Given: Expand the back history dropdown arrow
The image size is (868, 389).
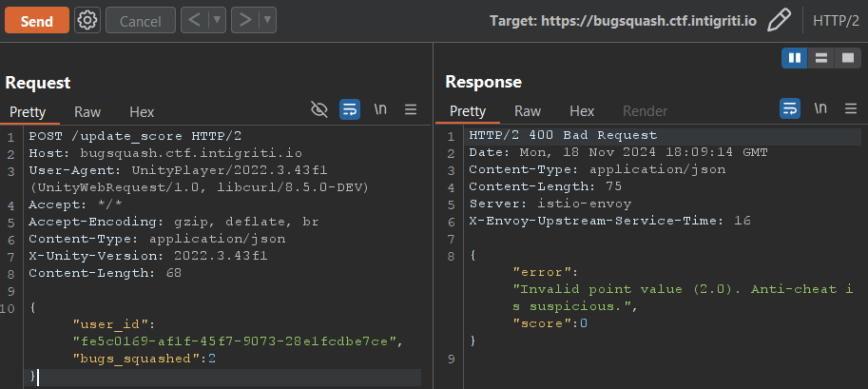Looking at the screenshot, I should tap(216, 20).
